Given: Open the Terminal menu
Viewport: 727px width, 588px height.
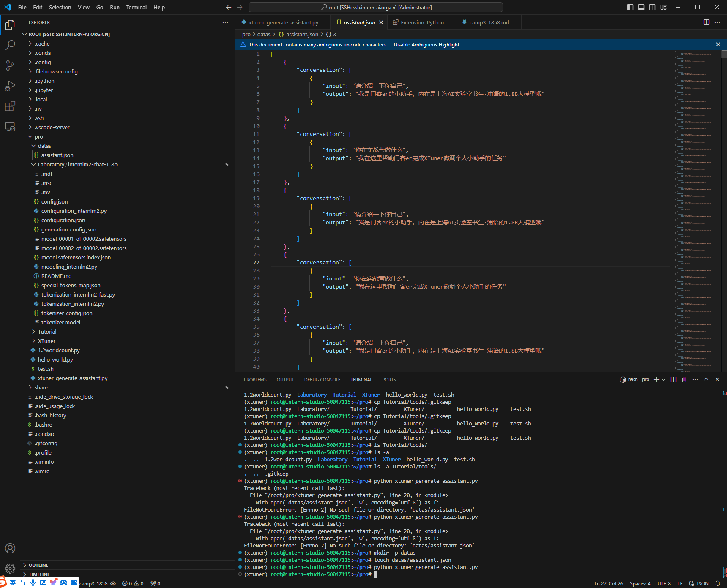Looking at the screenshot, I should pyautogui.click(x=137, y=7).
